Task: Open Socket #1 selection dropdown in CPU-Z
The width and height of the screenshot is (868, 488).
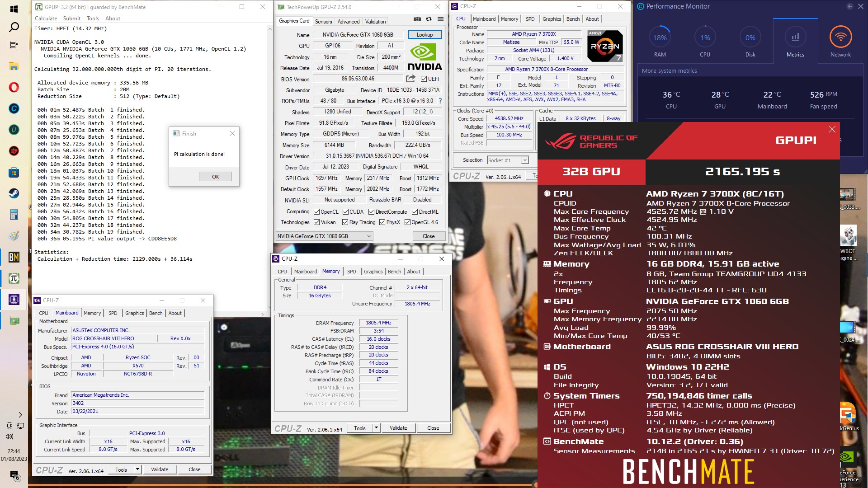Action: click(x=508, y=160)
